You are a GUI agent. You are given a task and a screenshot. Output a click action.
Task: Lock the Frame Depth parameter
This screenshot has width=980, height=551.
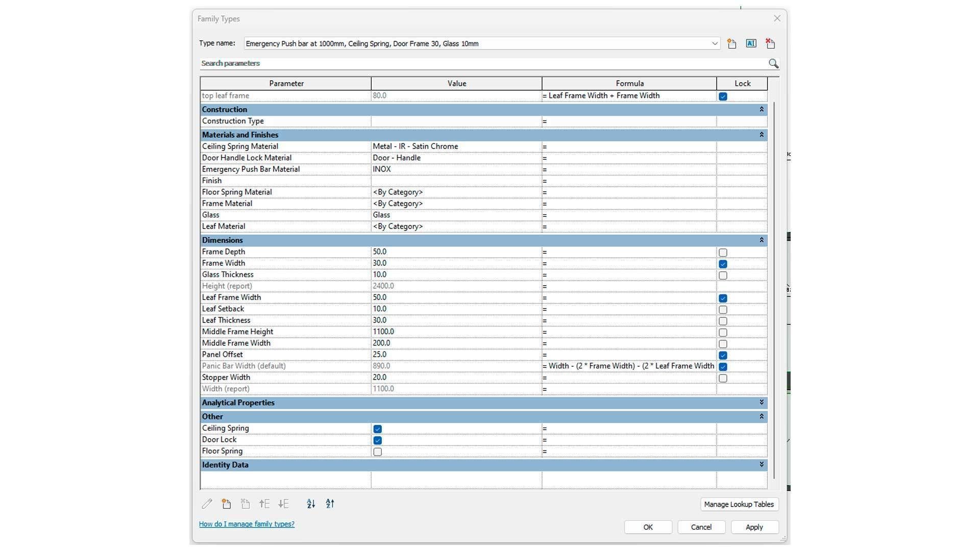[723, 253]
